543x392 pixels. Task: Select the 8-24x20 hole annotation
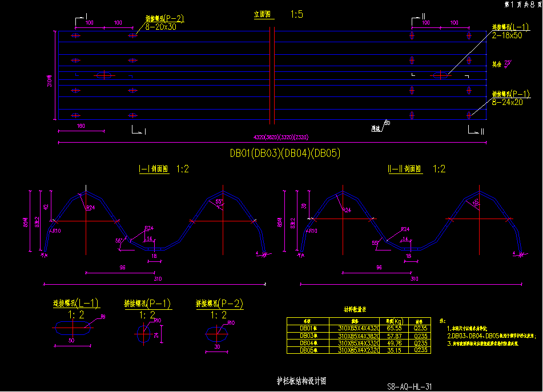click(507, 102)
